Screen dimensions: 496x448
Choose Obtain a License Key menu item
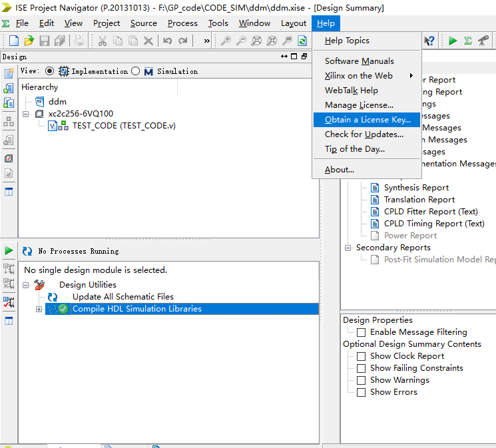point(367,120)
